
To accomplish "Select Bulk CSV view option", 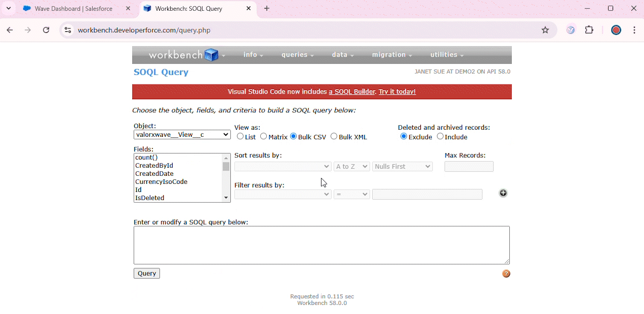I will 293,136.
